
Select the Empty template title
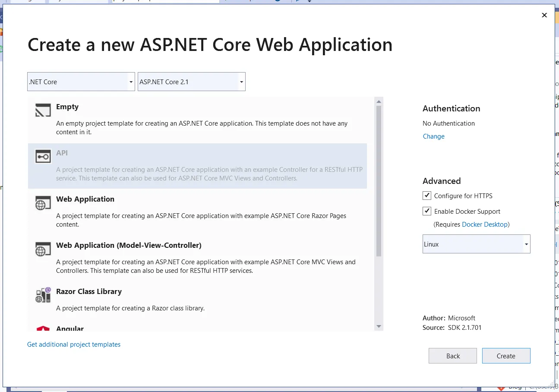(67, 107)
